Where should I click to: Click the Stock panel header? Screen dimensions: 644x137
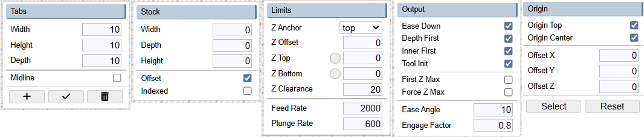(196, 12)
